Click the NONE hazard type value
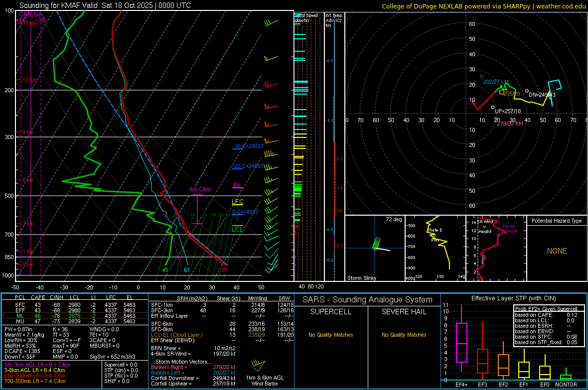The width and height of the screenshot is (588, 390). (557, 251)
